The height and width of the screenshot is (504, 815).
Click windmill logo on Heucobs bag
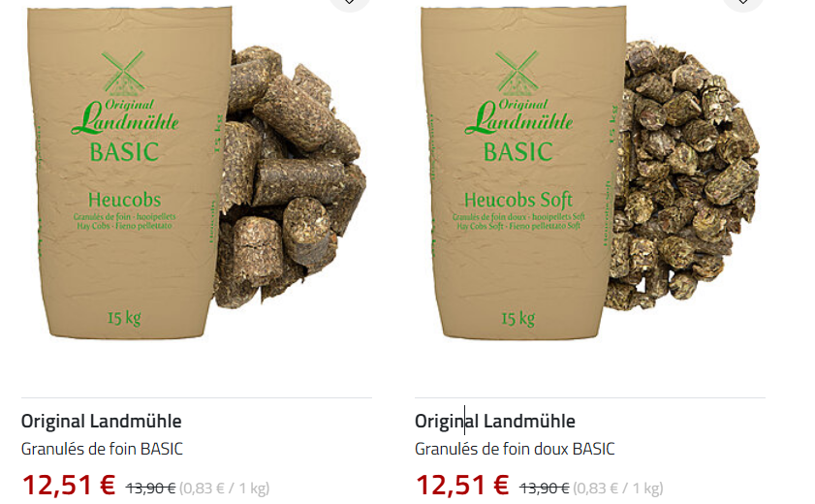tap(124, 73)
